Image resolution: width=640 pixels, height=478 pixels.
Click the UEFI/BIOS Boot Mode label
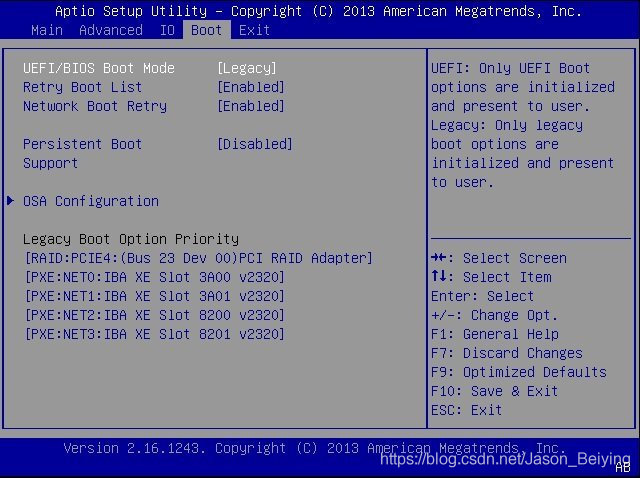[99, 68]
